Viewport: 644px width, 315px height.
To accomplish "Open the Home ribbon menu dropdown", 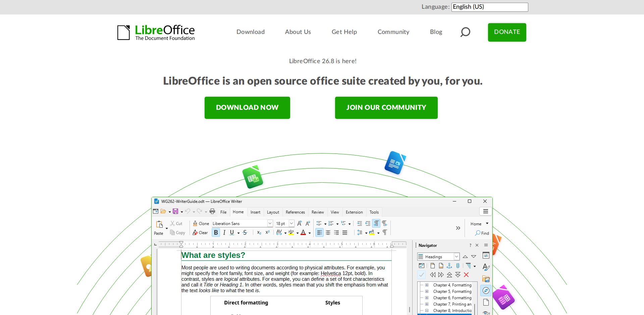I will (479, 224).
